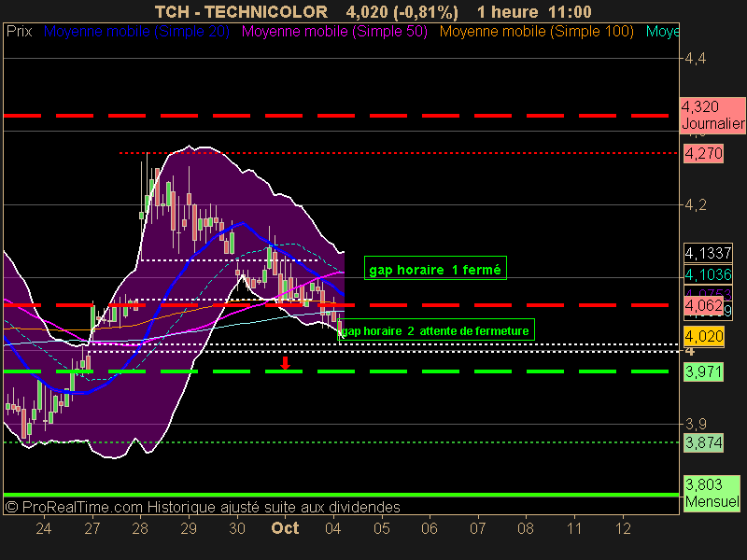The height and width of the screenshot is (560, 747).
Task: Click the 3,971 green support label
Action: click(x=703, y=371)
